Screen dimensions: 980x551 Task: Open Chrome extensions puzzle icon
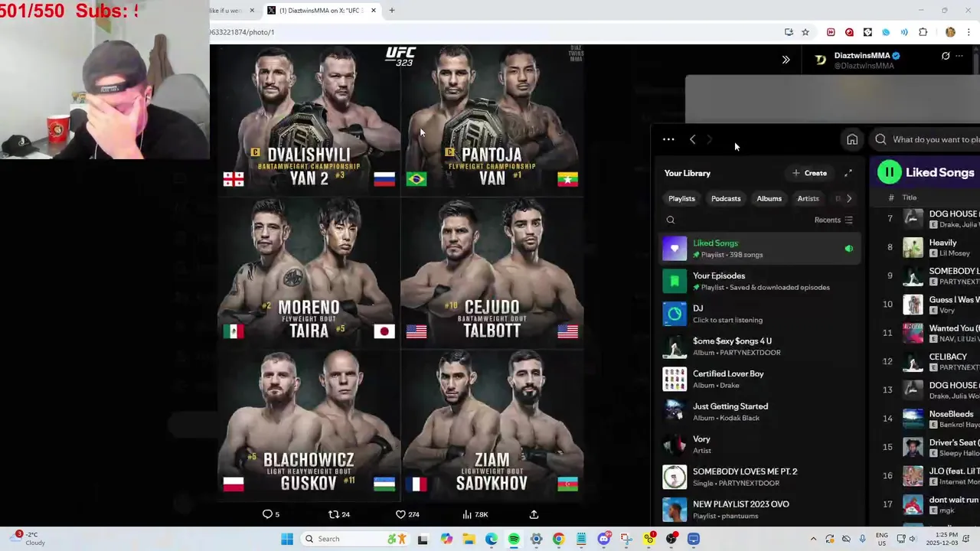click(x=923, y=32)
